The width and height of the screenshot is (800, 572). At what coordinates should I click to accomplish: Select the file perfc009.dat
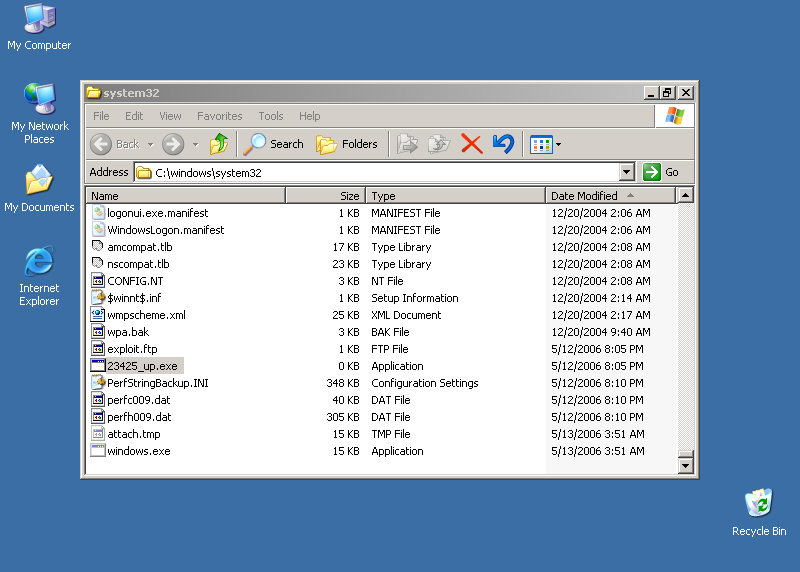coord(138,400)
